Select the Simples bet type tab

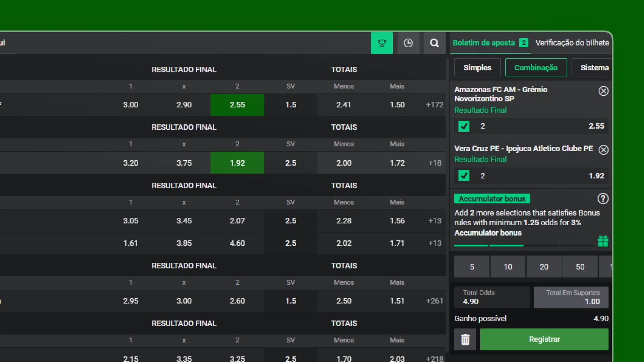[x=477, y=68]
